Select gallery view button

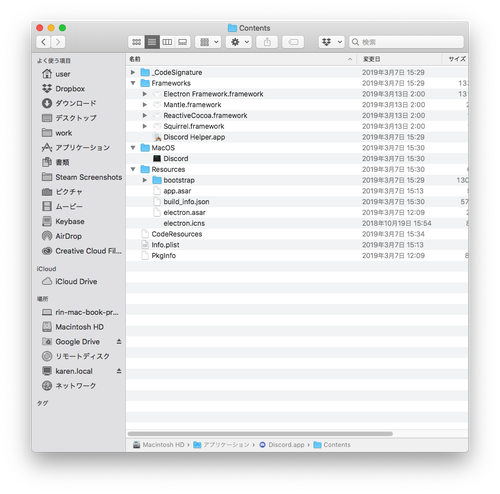tap(182, 42)
